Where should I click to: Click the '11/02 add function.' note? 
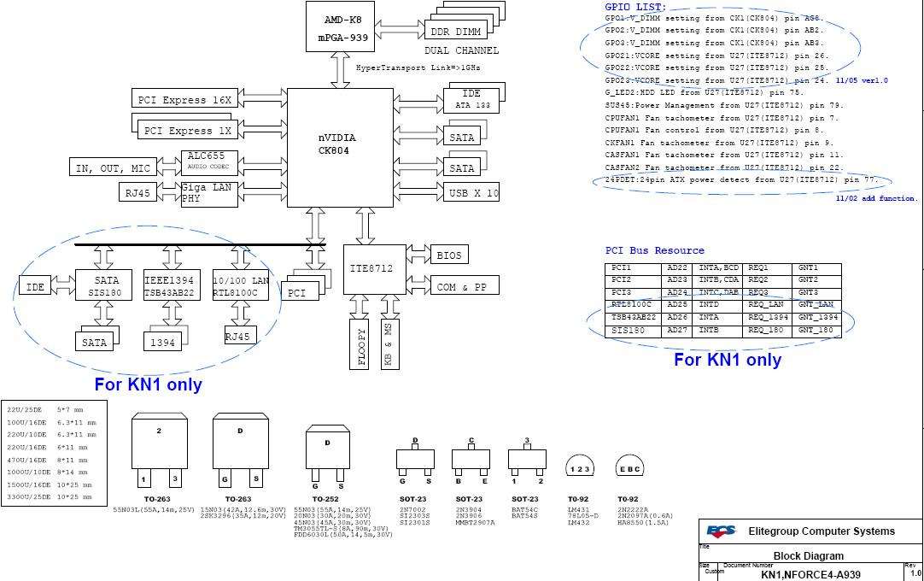(x=877, y=198)
